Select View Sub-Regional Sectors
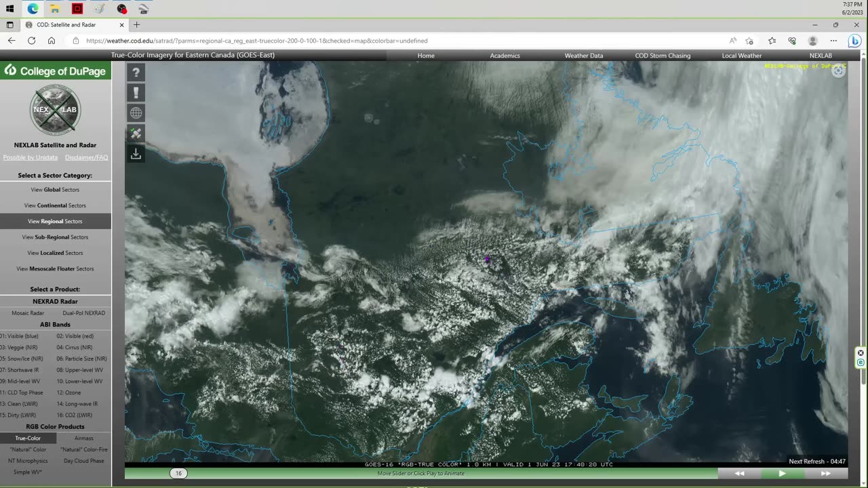Viewport: 868px width, 488px height. [x=56, y=237]
